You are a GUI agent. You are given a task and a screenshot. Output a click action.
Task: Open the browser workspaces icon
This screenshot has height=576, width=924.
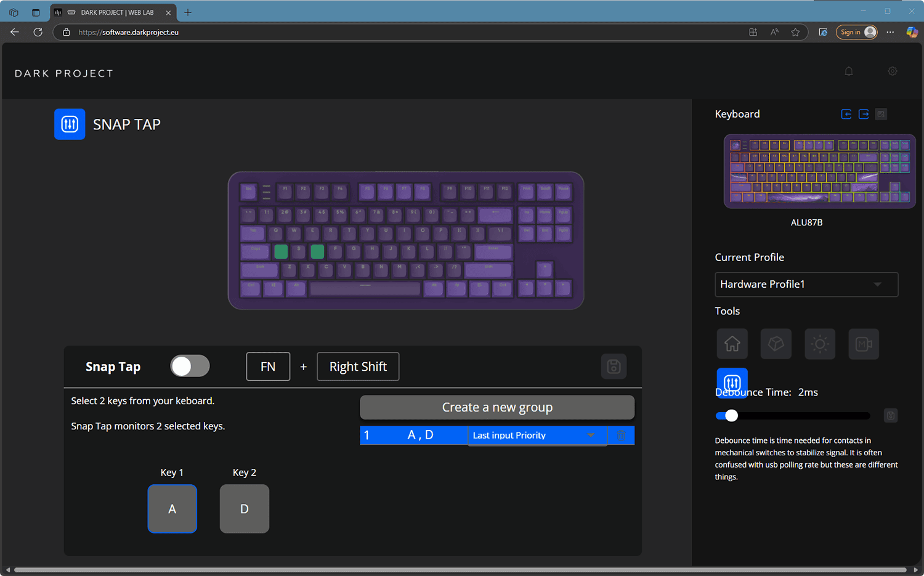(14, 12)
